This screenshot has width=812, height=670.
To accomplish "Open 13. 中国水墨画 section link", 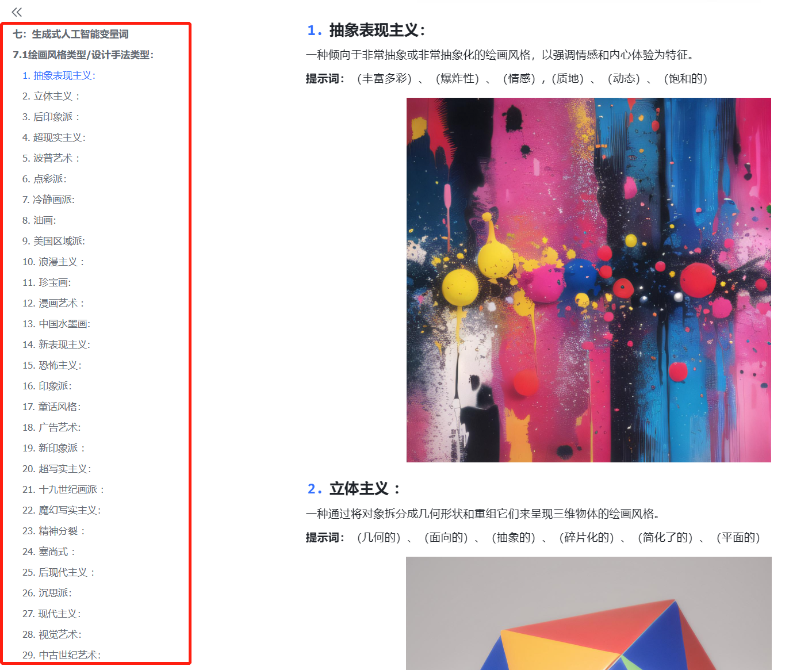I will (56, 324).
